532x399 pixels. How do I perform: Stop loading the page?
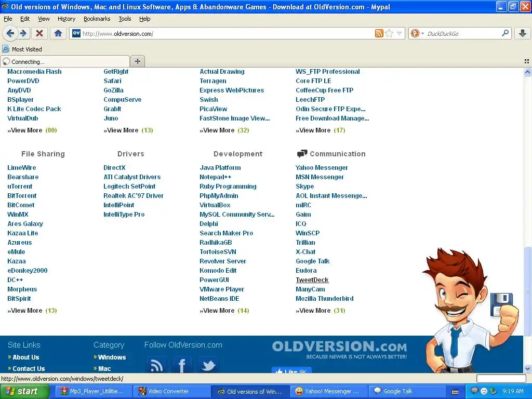click(x=39, y=33)
